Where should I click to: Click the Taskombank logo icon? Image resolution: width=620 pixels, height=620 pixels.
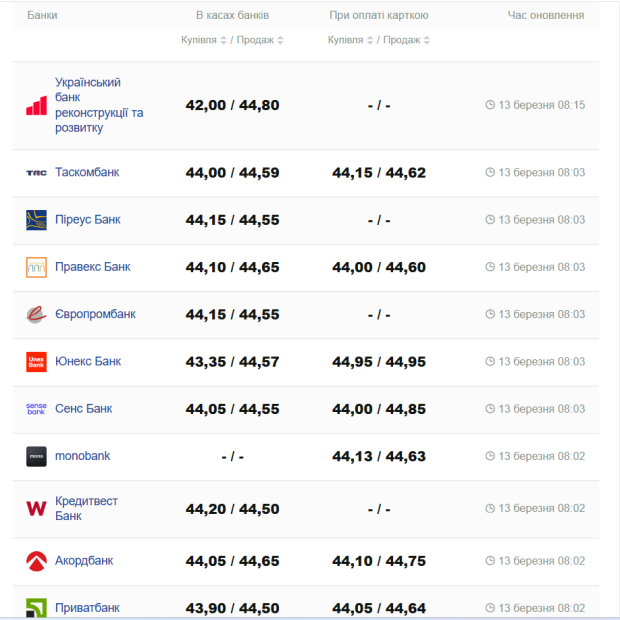tap(36, 173)
